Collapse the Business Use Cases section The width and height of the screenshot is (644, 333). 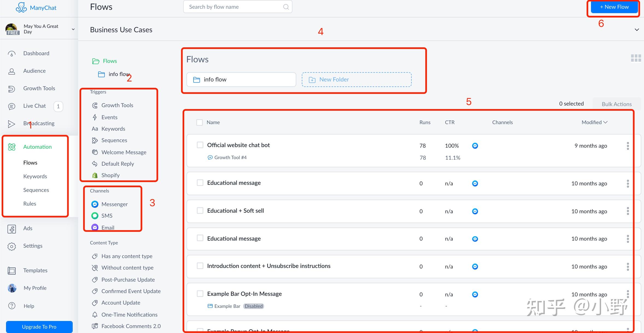coord(637,30)
